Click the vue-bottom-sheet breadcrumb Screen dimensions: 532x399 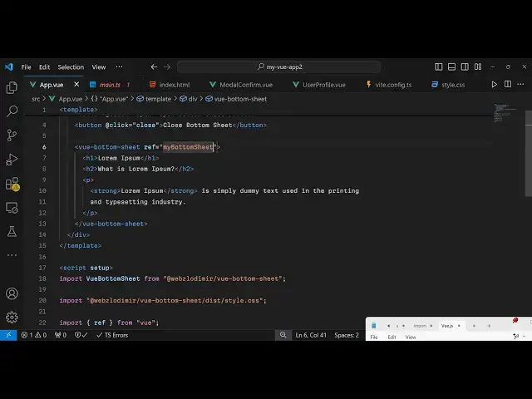click(236, 99)
